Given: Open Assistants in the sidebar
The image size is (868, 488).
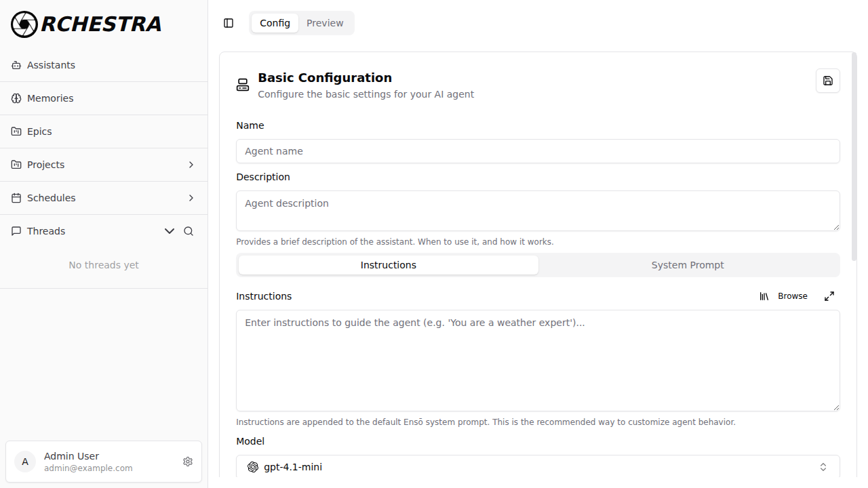Looking at the screenshot, I should [104, 65].
